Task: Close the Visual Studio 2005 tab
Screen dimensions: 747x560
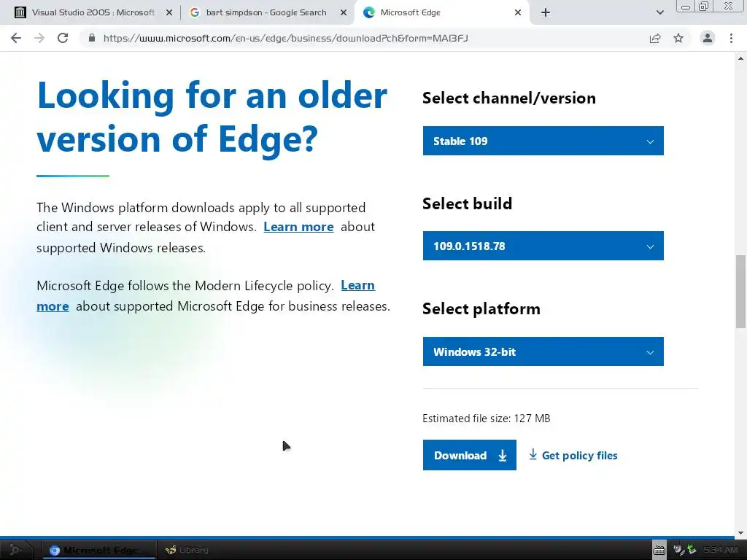Action: coord(169,12)
